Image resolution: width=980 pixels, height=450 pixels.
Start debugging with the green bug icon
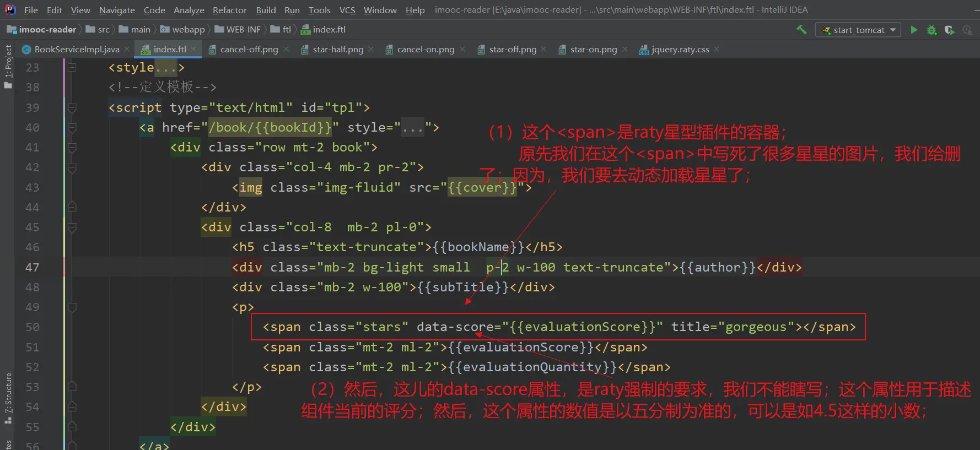click(x=931, y=30)
